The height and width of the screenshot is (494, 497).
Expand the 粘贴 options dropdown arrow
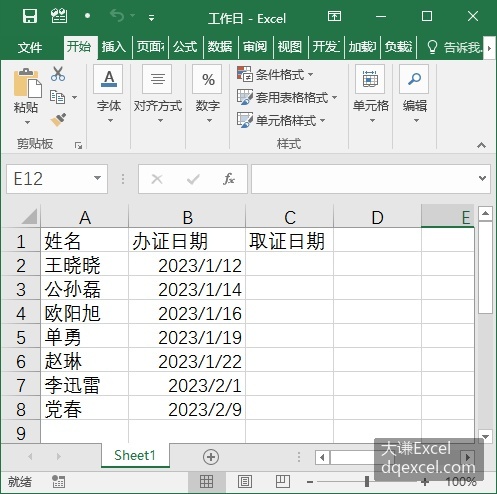point(27,122)
